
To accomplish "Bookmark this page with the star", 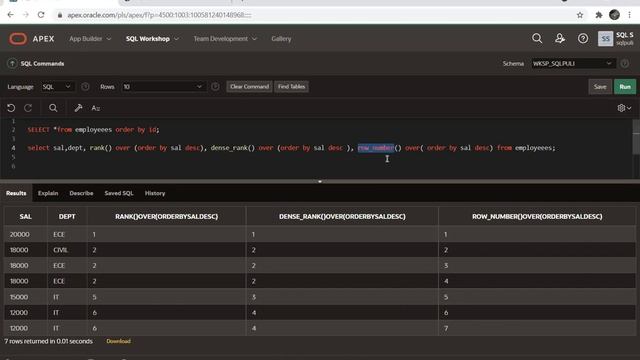I will click(580, 15).
